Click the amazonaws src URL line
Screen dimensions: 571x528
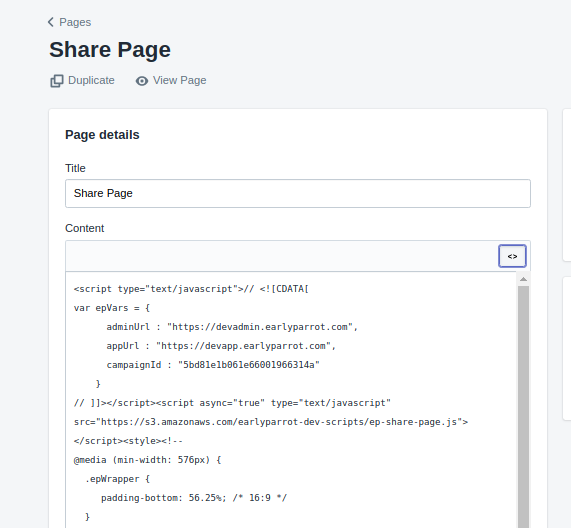point(271,422)
